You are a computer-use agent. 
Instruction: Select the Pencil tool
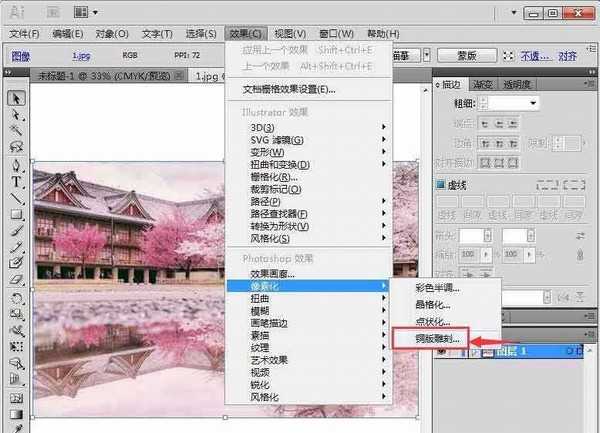click(x=16, y=247)
